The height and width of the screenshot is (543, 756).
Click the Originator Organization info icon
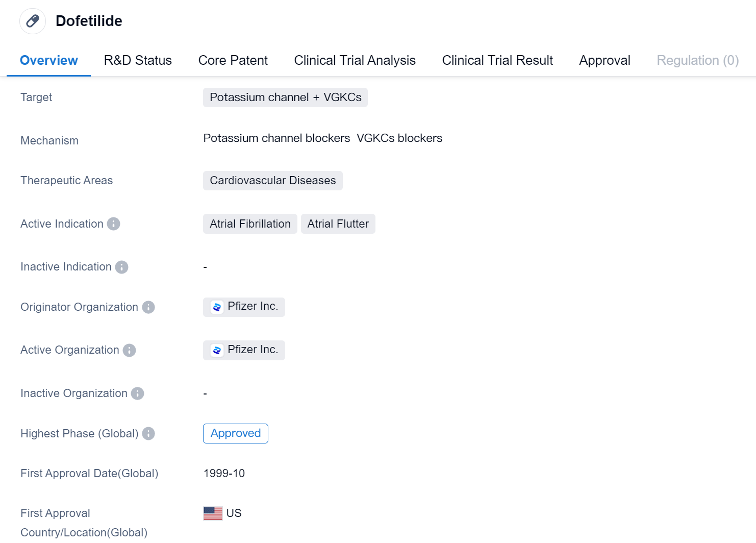(x=148, y=307)
